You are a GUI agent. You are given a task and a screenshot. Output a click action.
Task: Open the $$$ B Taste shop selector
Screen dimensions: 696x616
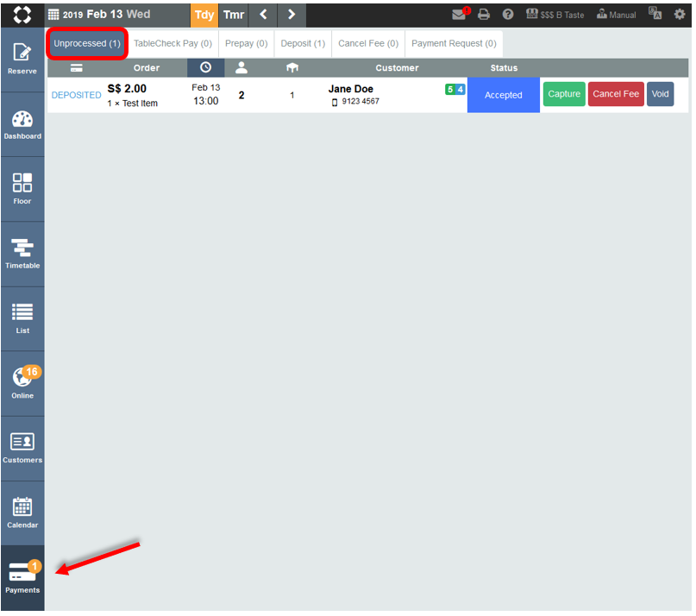click(555, 15)
